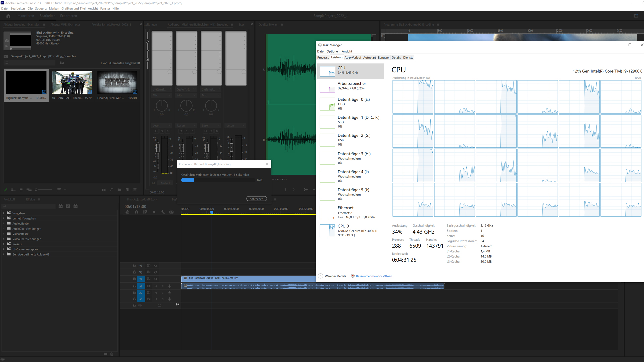The image size is (644, 362).
Task: Click the Add Marker icon in the timeline toolbar
Action: pos(154,212)
